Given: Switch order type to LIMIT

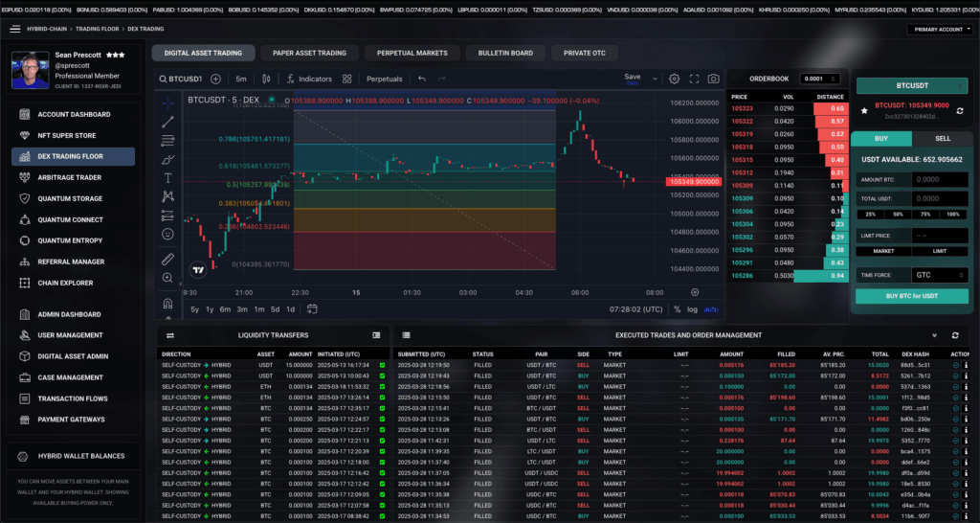Looking at the screenshot, I should pyautogui.click(x=938, y=251).
